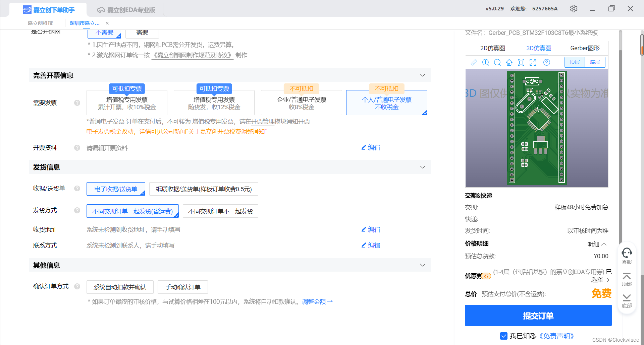Zoom out of the 3D board preview
Image resolution: width=644 pixels, height=345 pixels.
[x=497, y=62]
